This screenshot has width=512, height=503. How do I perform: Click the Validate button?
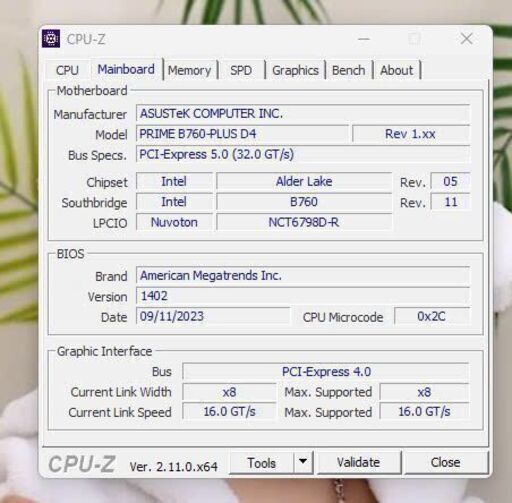[359, 462]
